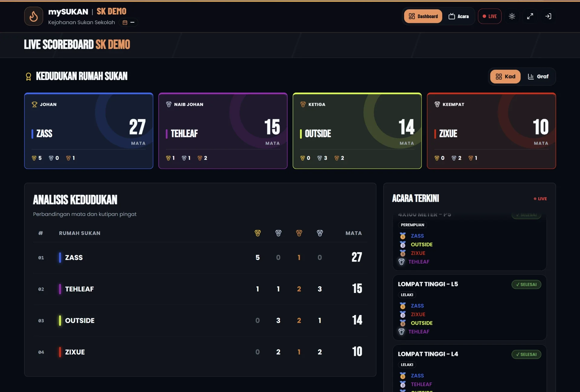Click the gold medal count on ZASS card
This screenshot has height=392, width=580.
37,158
